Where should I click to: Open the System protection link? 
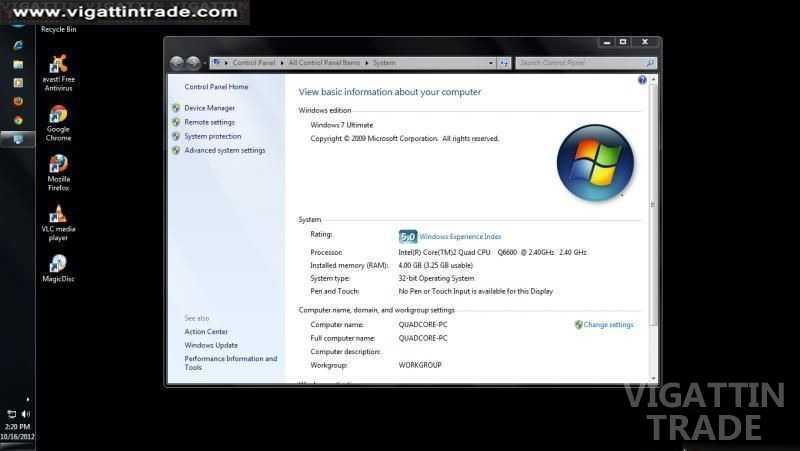(213, 136)
